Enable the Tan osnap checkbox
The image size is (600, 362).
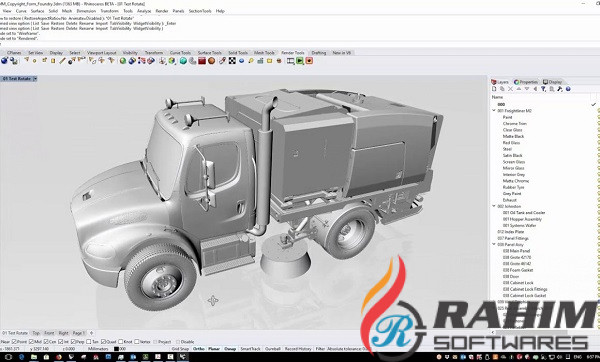89,342
